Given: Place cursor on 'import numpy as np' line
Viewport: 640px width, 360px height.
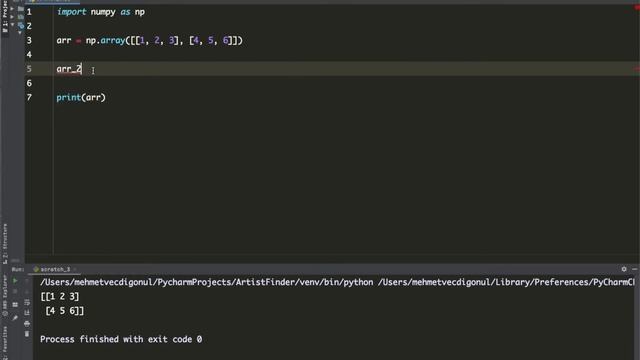Looking at the screenshot, I should tap(101, 12).
